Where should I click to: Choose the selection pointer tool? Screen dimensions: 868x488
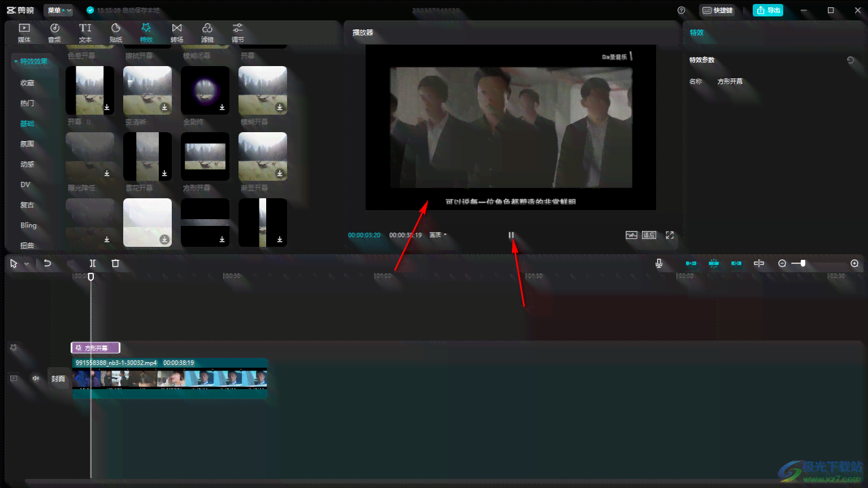[14, 263]
